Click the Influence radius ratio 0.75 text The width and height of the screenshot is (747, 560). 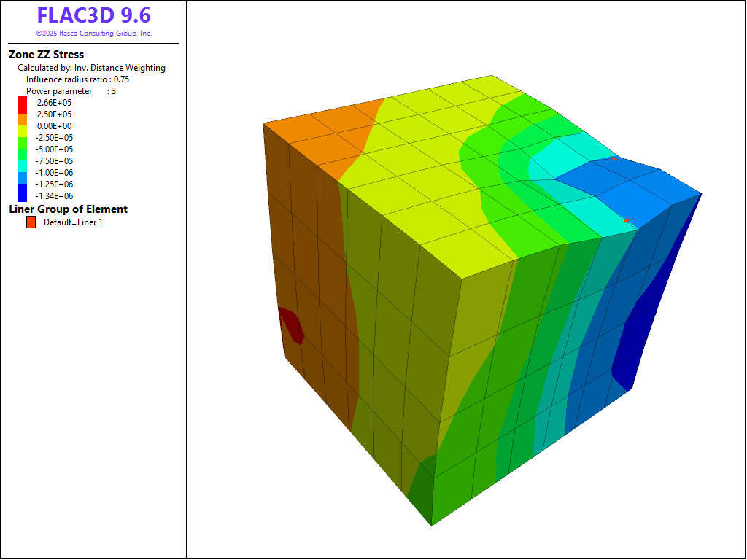pyautogui.click(x=77, y=79)
